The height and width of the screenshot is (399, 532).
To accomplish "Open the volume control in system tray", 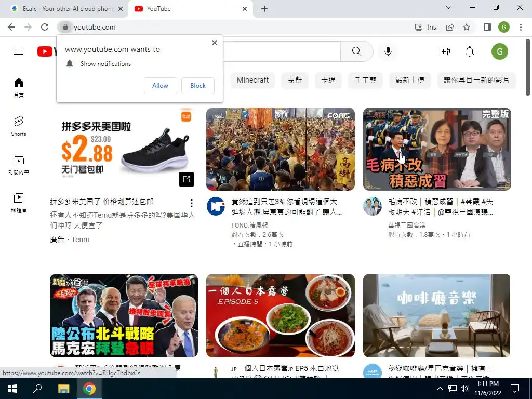I will coord(464,389).
